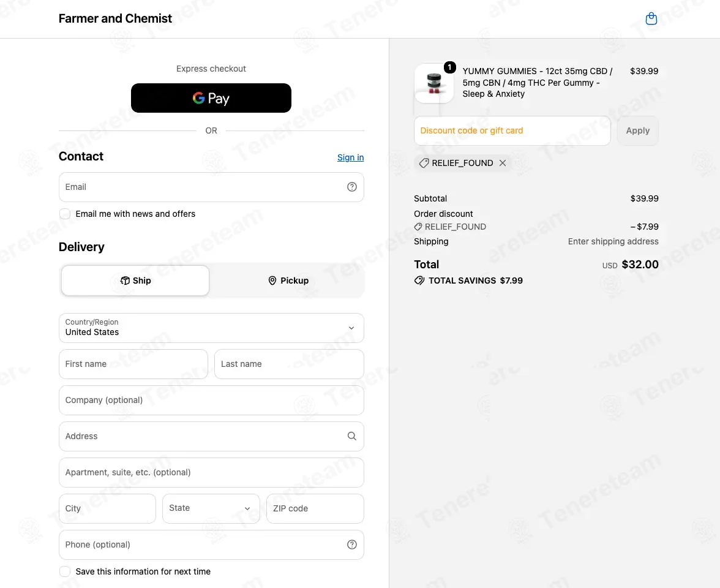Expand the State dropdown
This screenshot has height=588, width=720.
pyautogui.click(x=211, y=508)
